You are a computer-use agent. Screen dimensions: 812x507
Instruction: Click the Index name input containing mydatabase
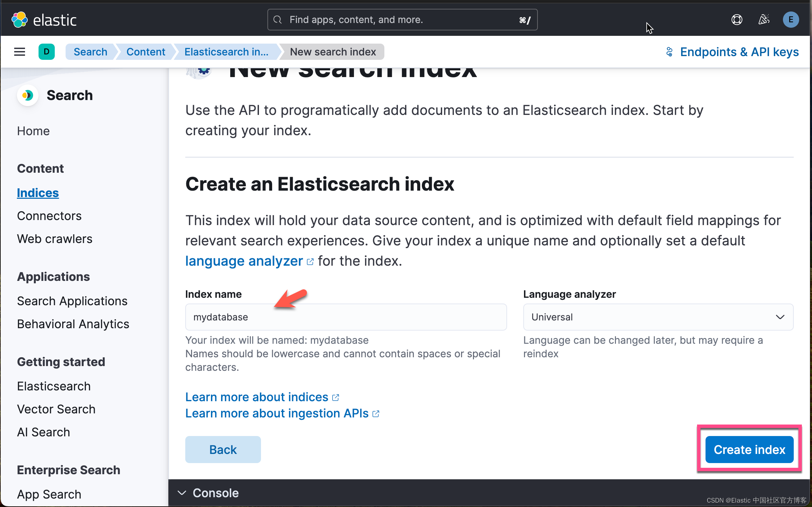[x=345, y=317]
